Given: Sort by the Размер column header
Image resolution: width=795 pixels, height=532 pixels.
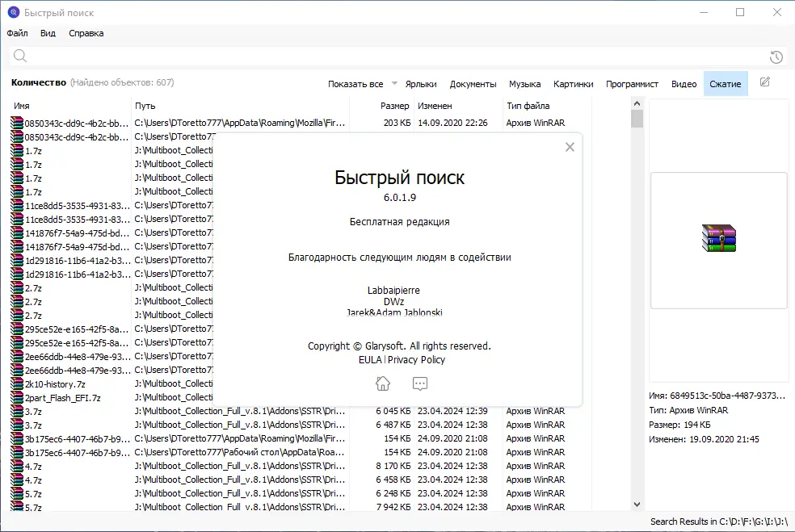Looking at the screenshot, I should 394,106.
